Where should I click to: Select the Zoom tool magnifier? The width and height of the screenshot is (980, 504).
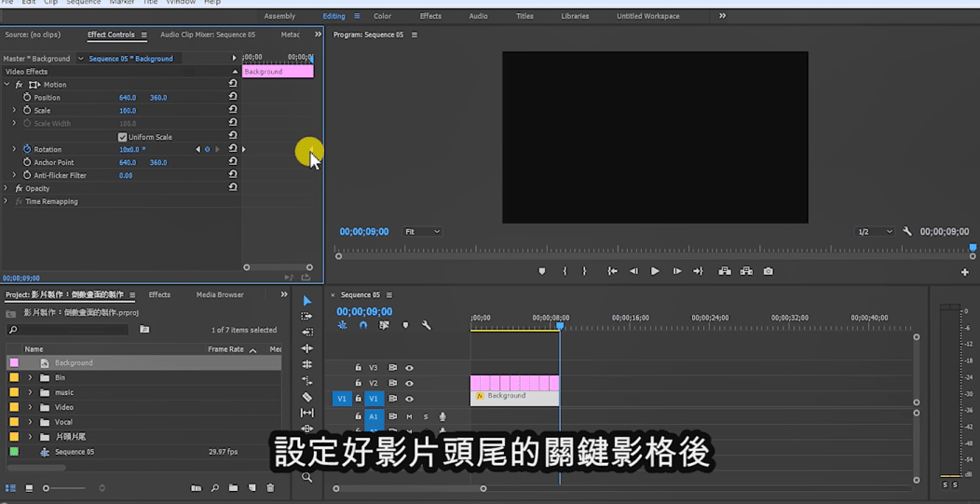[x=306, y=477]
